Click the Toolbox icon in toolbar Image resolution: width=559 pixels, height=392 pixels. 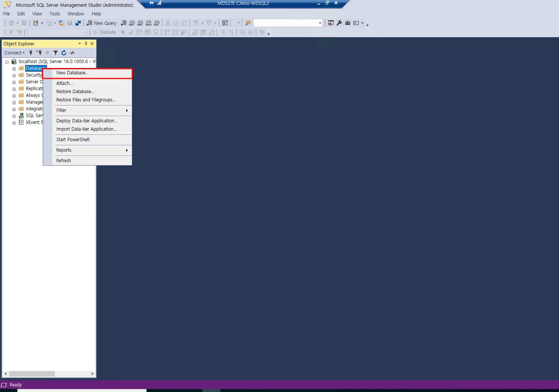(x=347, y=23)
